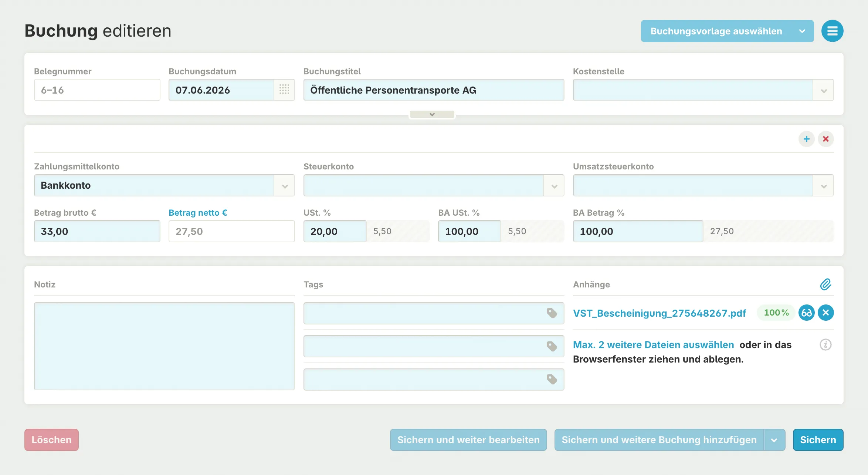This screenshot has height=475, width=868.
Task: Click into the Notiz text area
Action: (x=164, y=346)
